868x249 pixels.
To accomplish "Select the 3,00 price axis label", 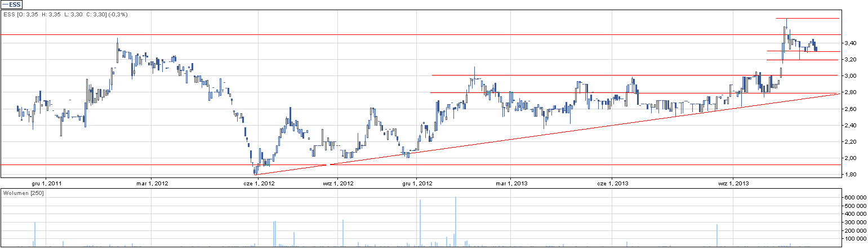I will click(849, 76).
